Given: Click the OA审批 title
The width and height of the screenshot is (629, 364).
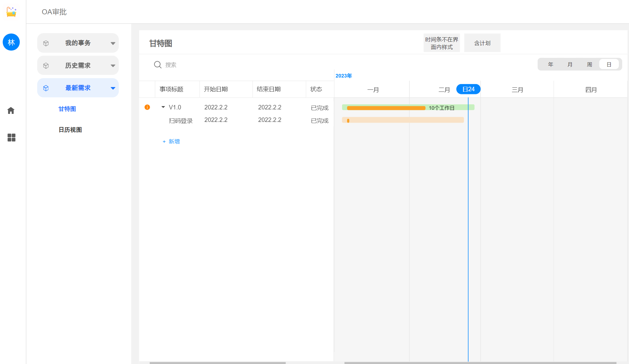Looking at the screenshot, I should (54, 12).
